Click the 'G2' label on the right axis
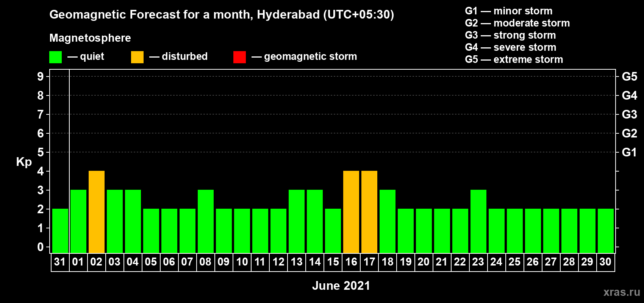This screenshot has width=644, height=303. [x=630, y=133]
